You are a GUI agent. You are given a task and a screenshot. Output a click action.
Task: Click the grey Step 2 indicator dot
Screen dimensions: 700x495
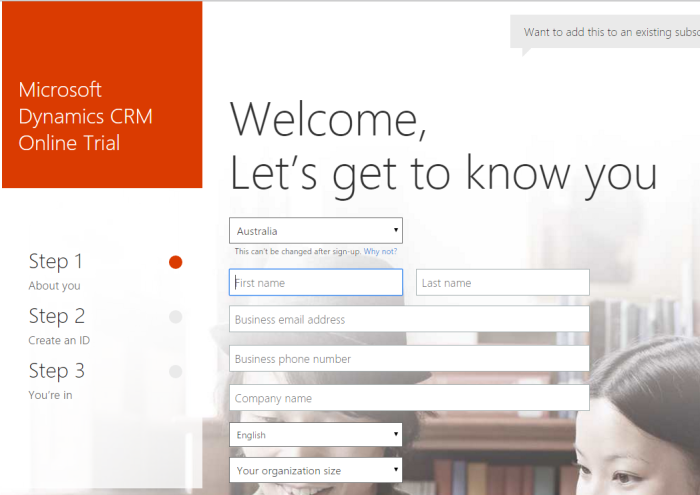click(x=176, y=317)
